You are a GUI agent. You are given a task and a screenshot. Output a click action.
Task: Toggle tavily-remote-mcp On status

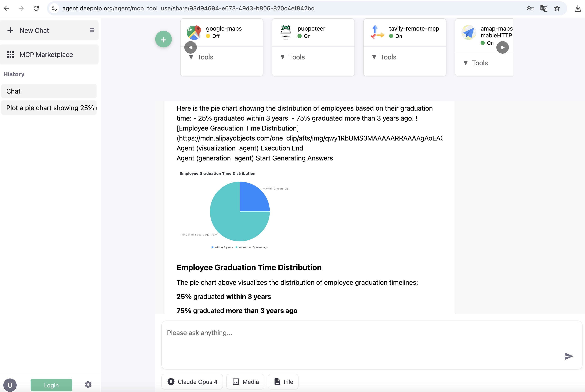point(396,36)
